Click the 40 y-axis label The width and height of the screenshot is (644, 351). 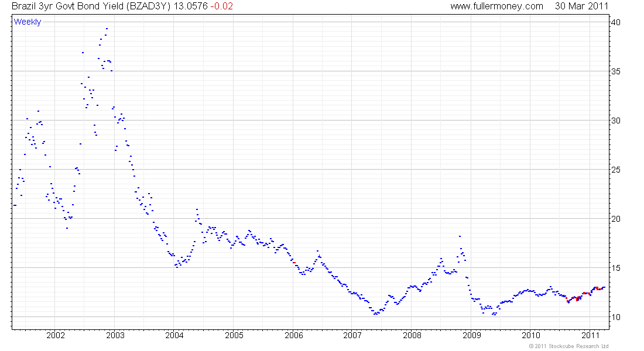(x=616, y=22)
